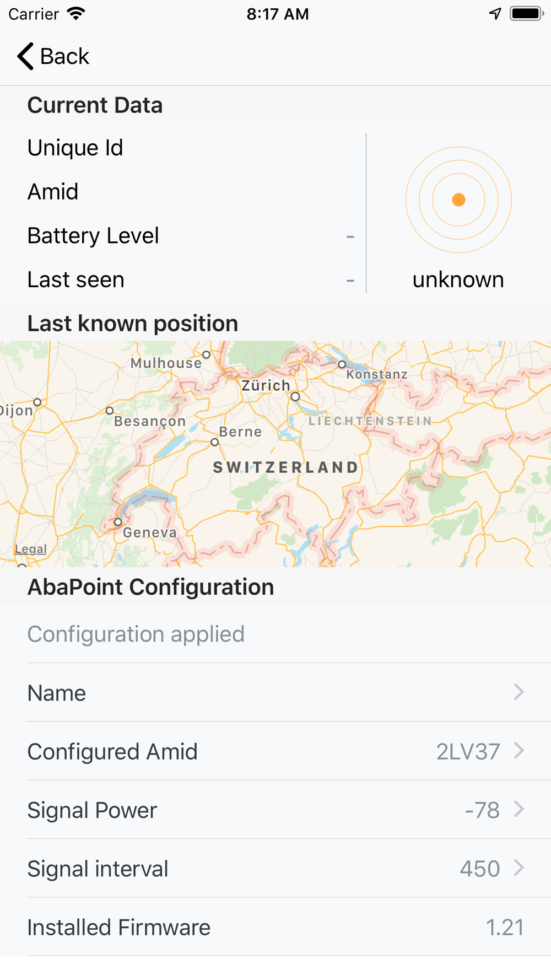Tap the orange beacon signal indicator
The height and width of the screenshot is (980, 551).
[458, 200]
